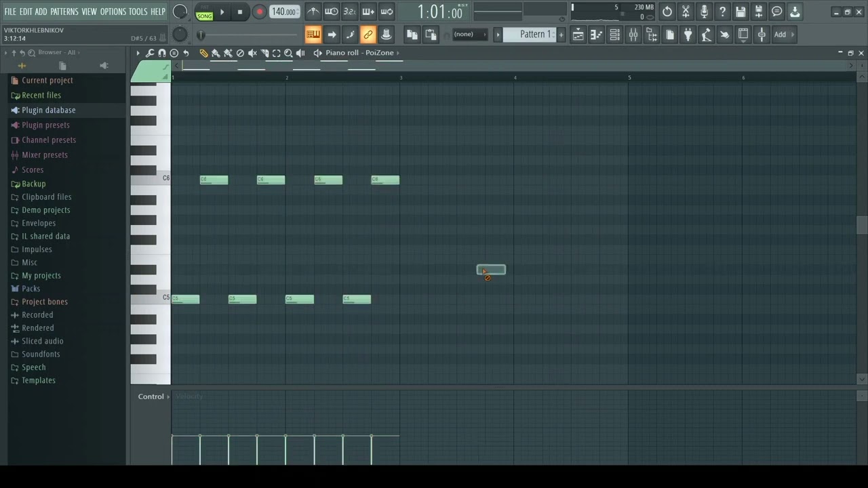
Task: Open the OPTIONS menu
Action: [x=113, y=12]
